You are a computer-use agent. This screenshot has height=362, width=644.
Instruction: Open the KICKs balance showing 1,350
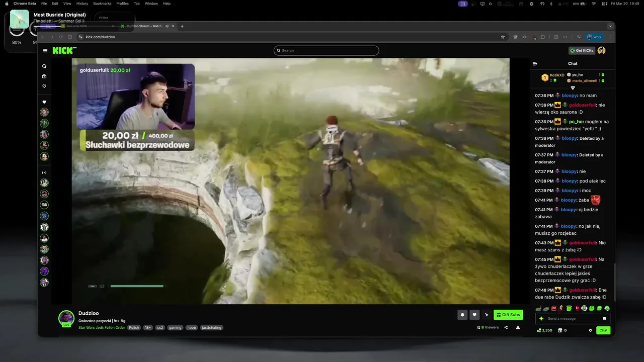544,330
